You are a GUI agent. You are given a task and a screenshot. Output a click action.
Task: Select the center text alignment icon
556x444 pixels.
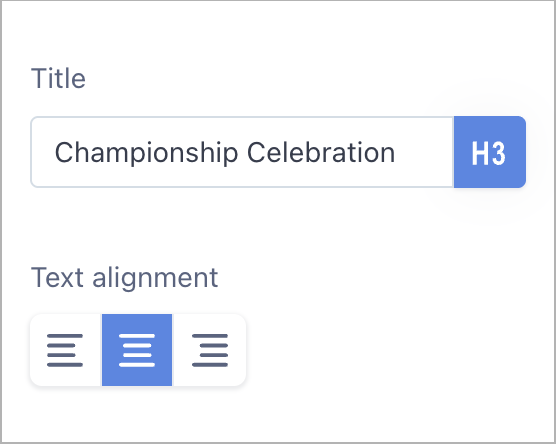(137, 350)
